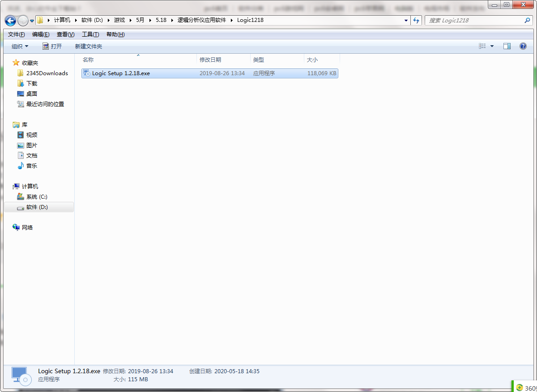Click the Back navigation arrow button
Viewport: 537px width, 392px height.
point(10,21)
